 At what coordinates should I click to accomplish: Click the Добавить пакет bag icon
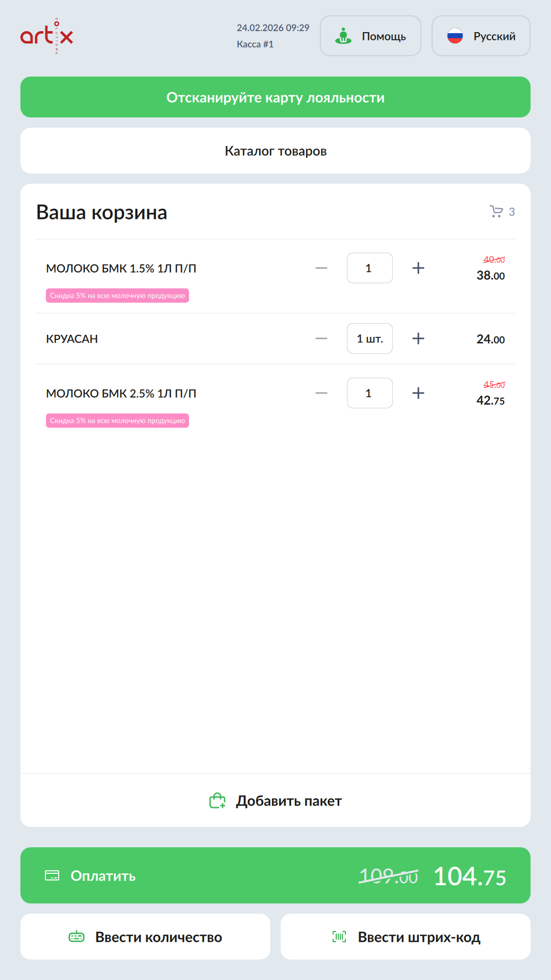point(217,800)
